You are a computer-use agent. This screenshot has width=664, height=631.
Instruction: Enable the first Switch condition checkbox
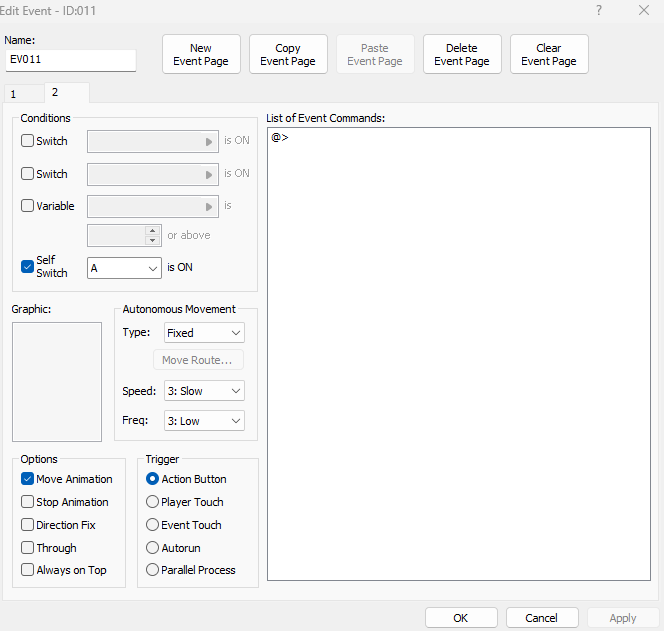click(x=28, y=141)
